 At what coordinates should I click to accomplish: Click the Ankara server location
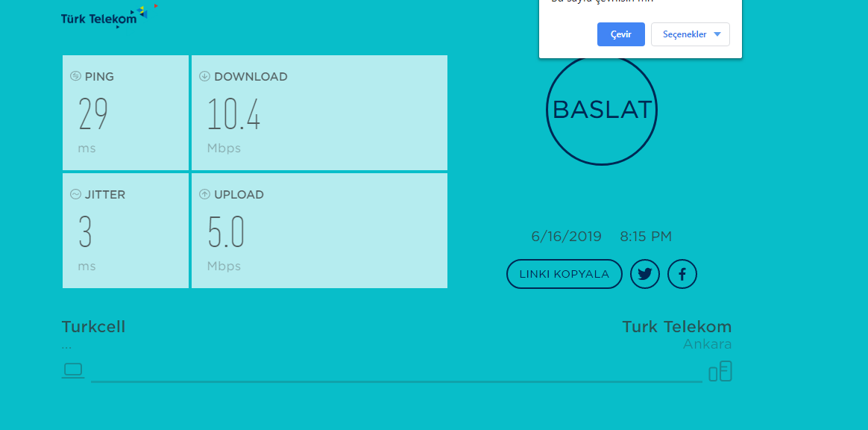point(708,344)
